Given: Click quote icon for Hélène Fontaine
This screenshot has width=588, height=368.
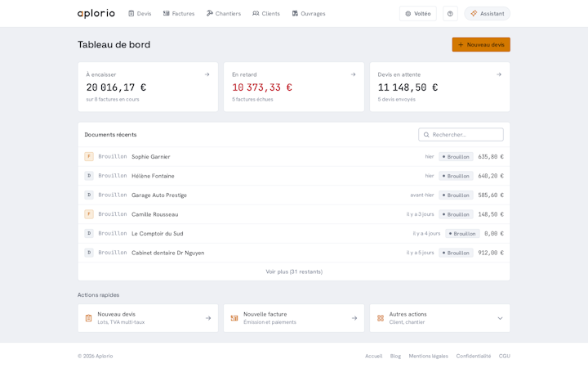Looking at the screenshot, I should click(x=89, y=176).
